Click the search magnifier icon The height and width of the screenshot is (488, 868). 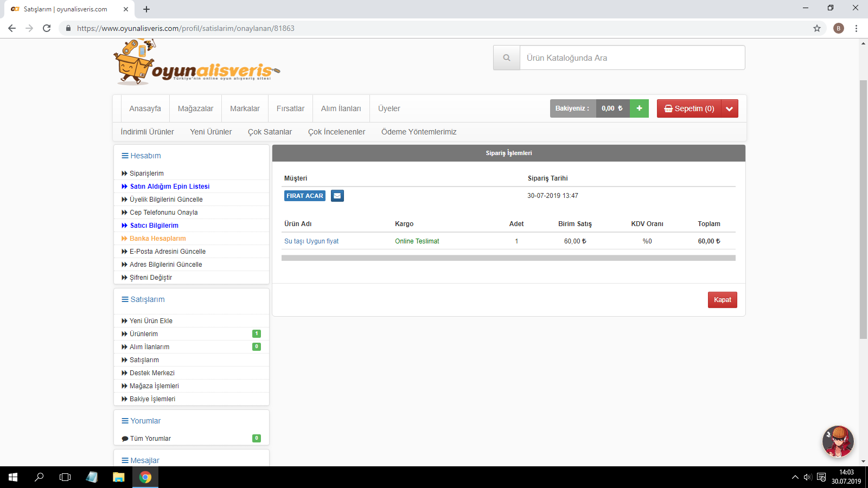pyautogui.click(x=507, y=58)
